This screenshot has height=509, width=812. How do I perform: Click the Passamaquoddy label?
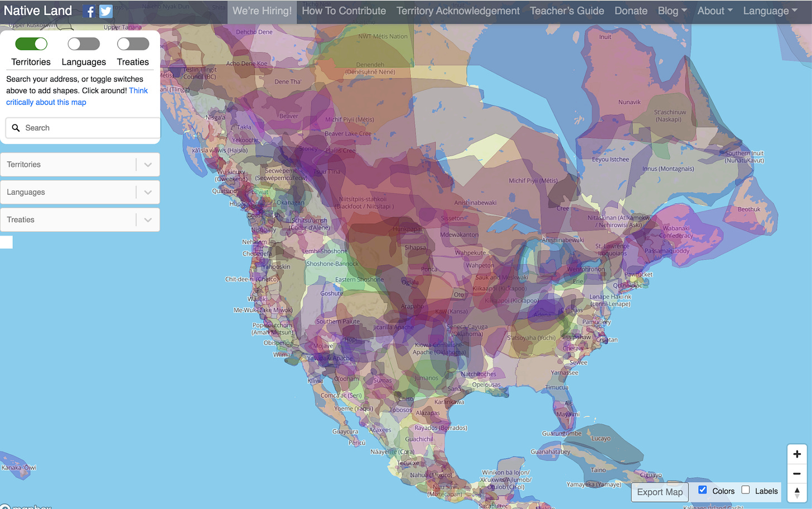(667, 251)
